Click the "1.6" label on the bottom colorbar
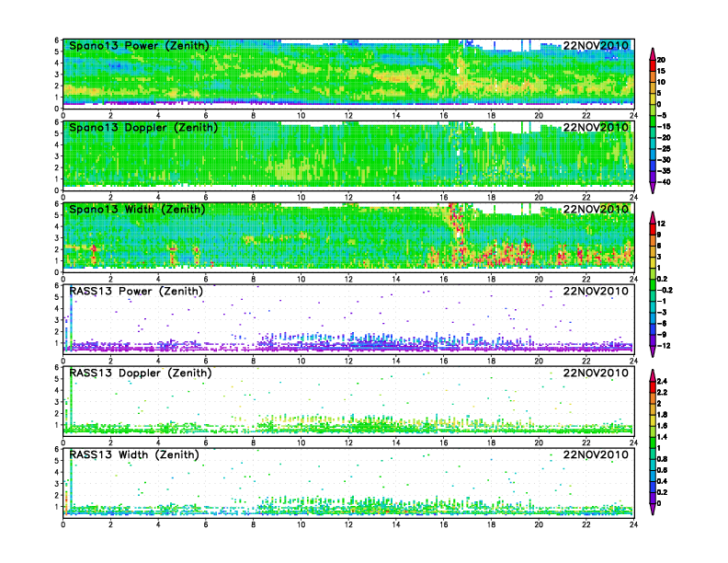728x563 pixels. click(662, 426)
